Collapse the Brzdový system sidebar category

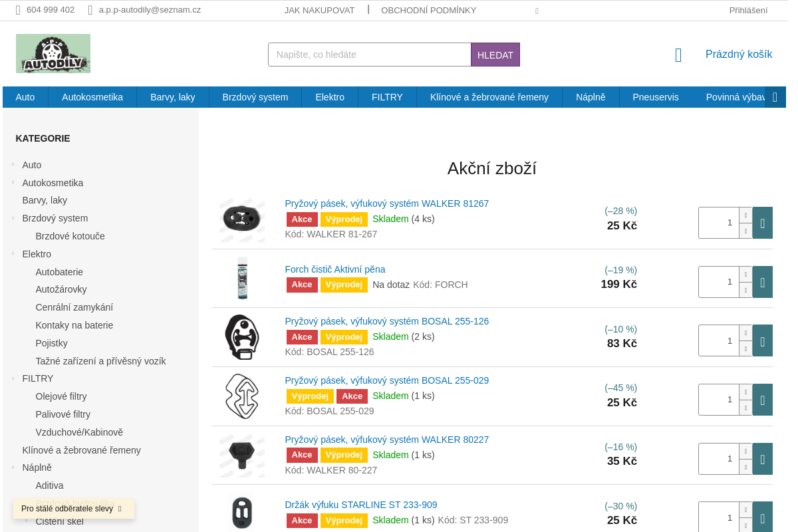point(13,218)
